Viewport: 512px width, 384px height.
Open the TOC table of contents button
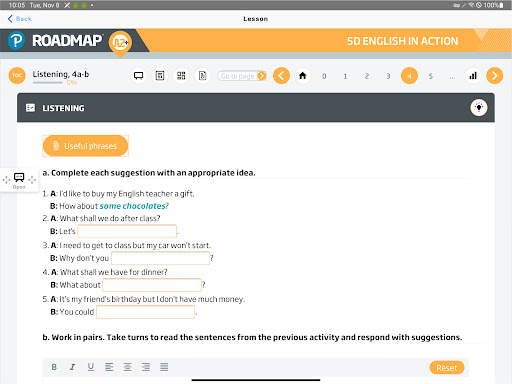17,76
